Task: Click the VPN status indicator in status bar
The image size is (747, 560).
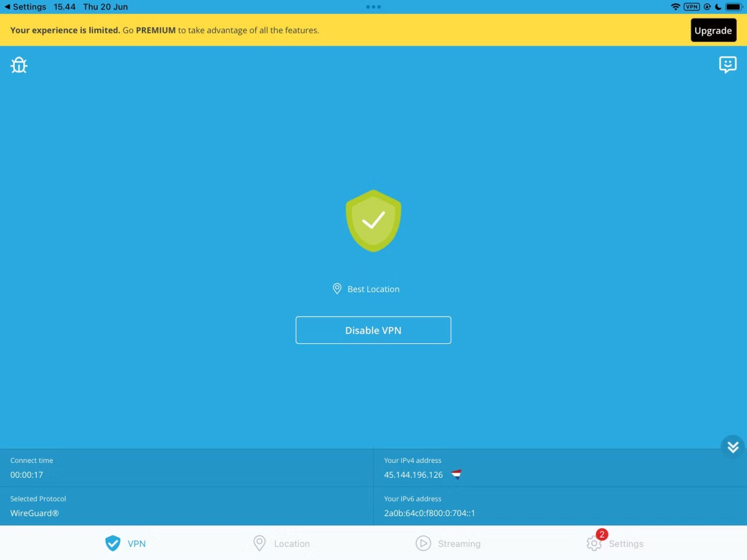Action: (692, 7)
